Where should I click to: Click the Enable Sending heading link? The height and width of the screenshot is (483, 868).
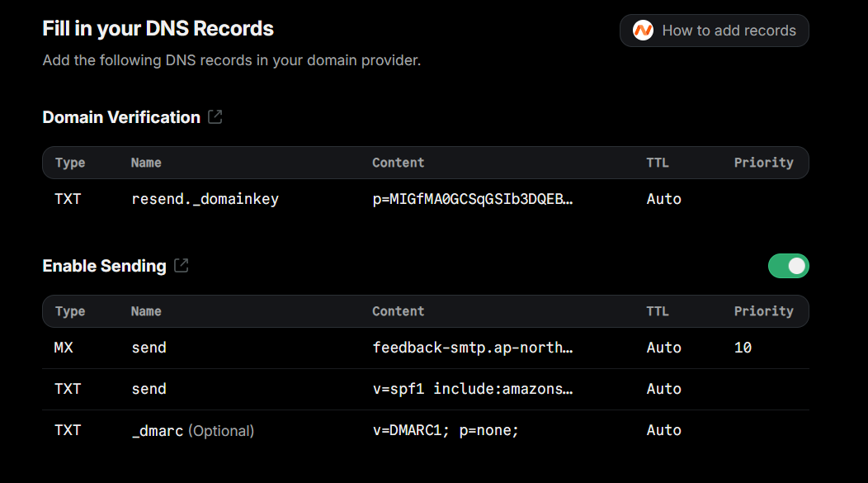(x=104, y=266)
